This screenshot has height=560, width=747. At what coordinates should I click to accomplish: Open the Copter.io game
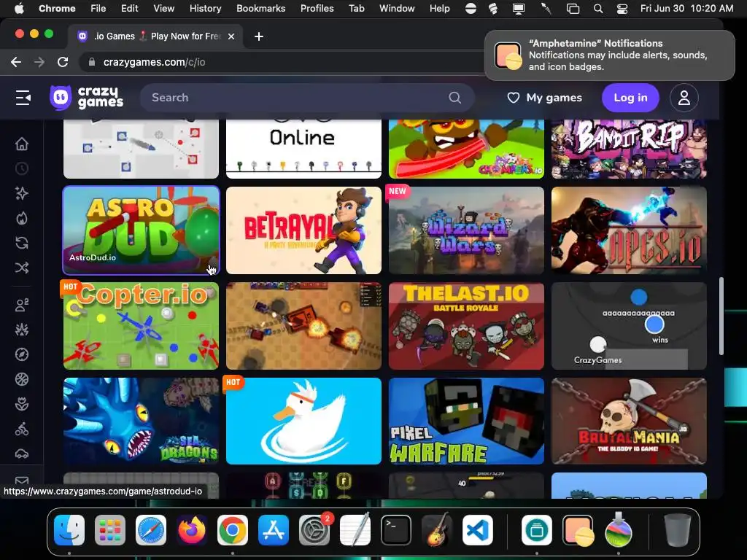click(141, 326)
